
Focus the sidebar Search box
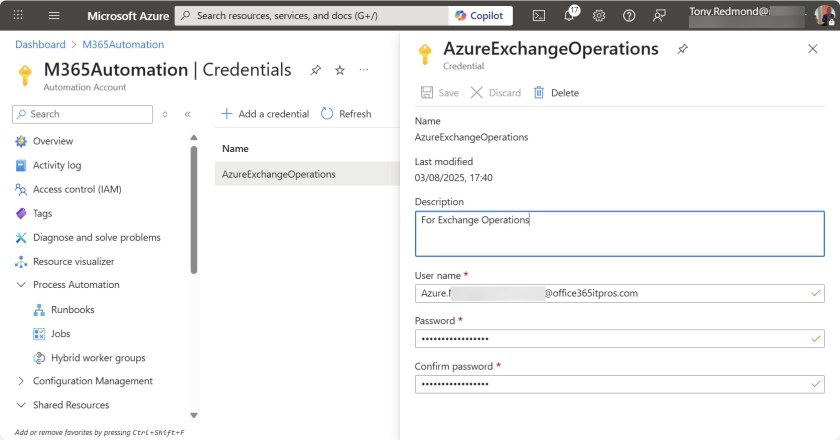82,114
